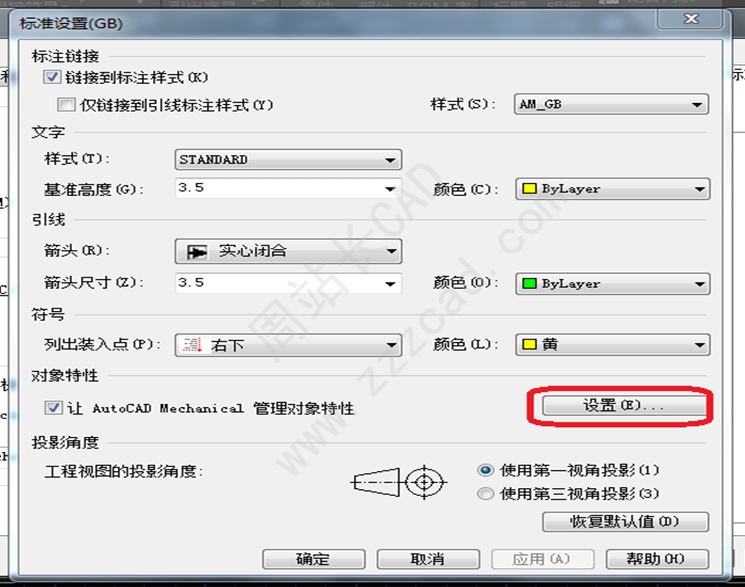Click the Settings (E)... button
Screen dimensions: 745x587
tap(624, 405)
